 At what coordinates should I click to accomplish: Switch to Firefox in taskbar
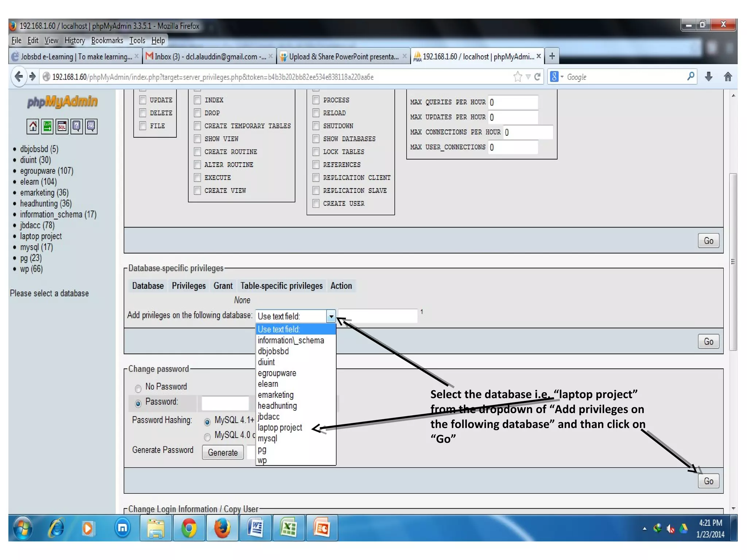point(222,528)
